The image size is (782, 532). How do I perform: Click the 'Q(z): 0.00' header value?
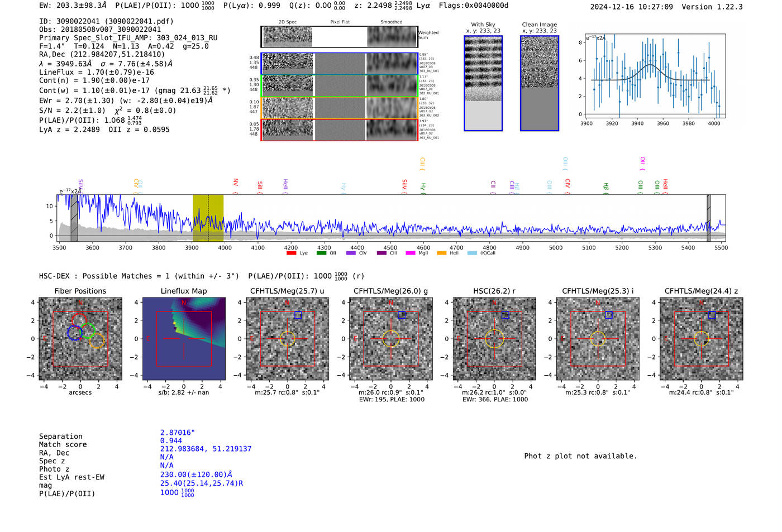[310, 6]
